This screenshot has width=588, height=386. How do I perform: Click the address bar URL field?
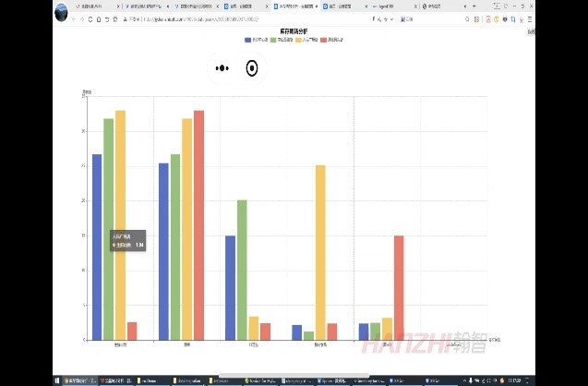coord(203,18)
